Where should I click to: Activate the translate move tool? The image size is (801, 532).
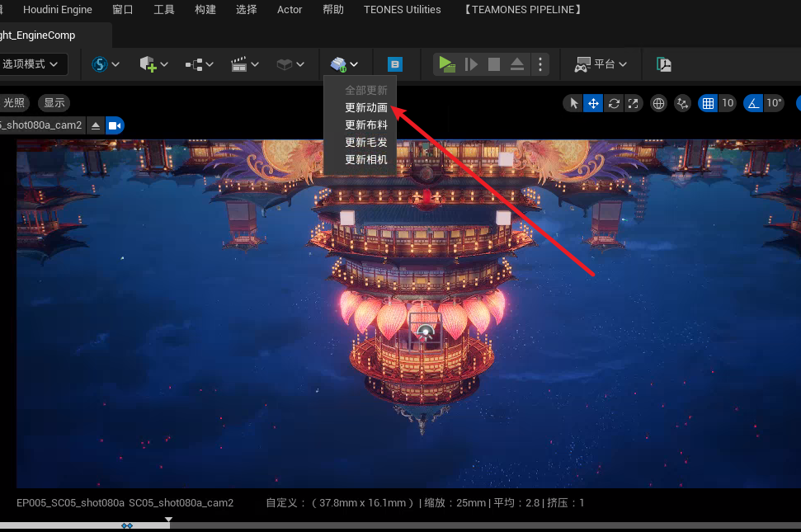click(x=593, y=104)
